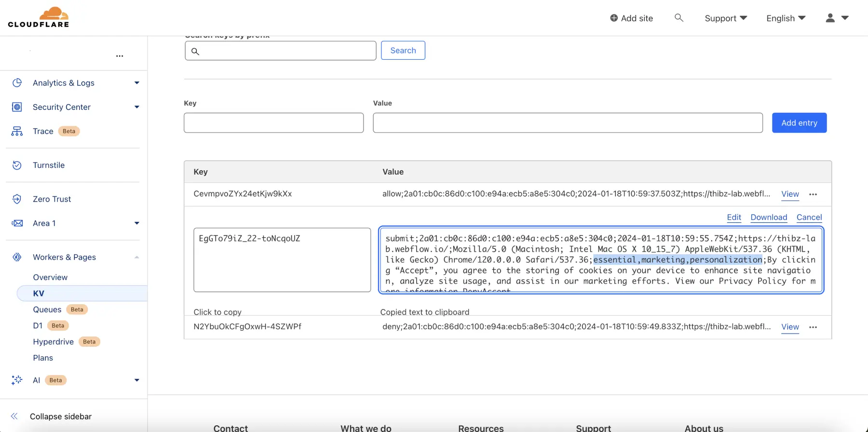View the N2YbuOkCFgOxwH-4SZWPf value

(790, 327)
